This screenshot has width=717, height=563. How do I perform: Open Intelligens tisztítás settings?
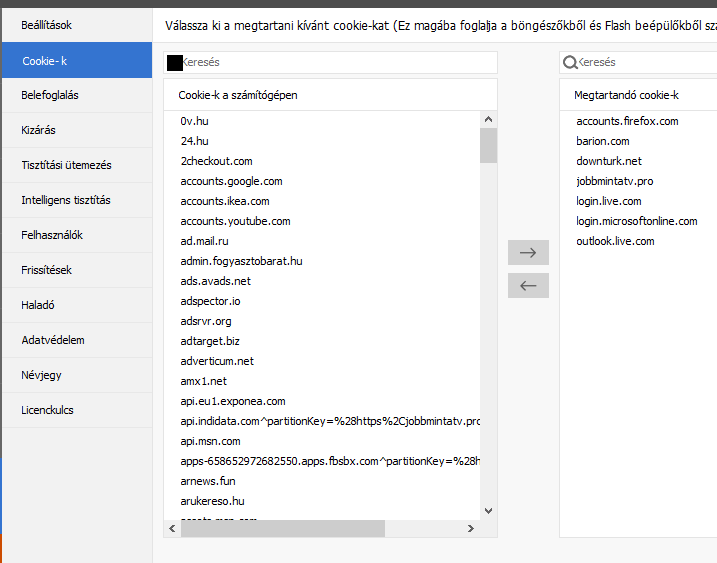point(77,200)
